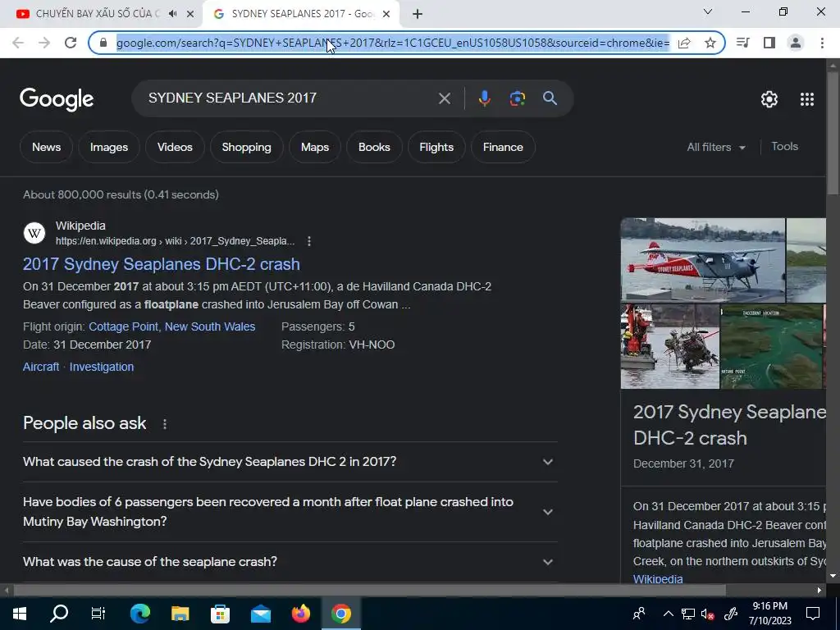Open Task View on taskbar
The height and width of the screenshot is (630, 840).
tap(98, 614)
